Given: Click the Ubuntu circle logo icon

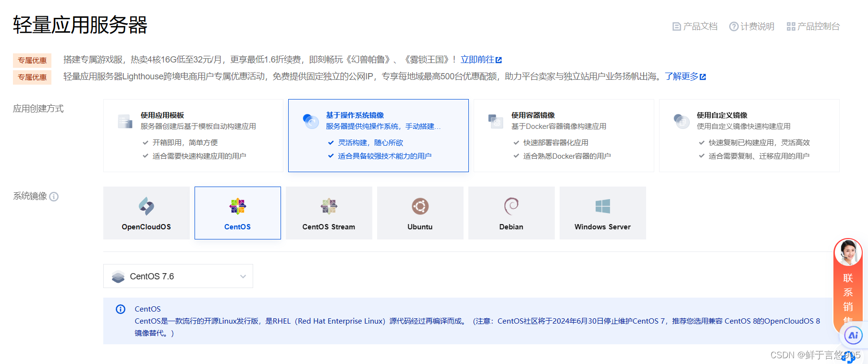Looking at the screenshot, I should click(420, 206).
